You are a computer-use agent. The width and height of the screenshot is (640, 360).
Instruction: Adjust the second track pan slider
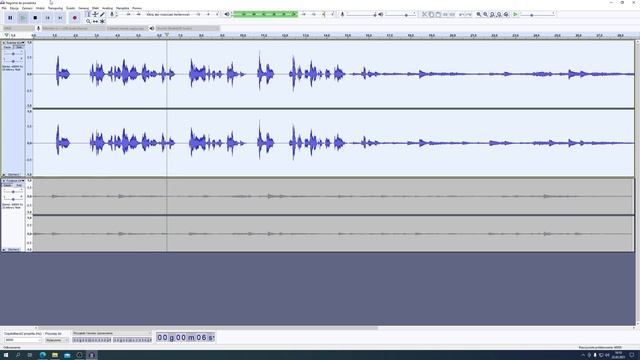tap(13, 199)
